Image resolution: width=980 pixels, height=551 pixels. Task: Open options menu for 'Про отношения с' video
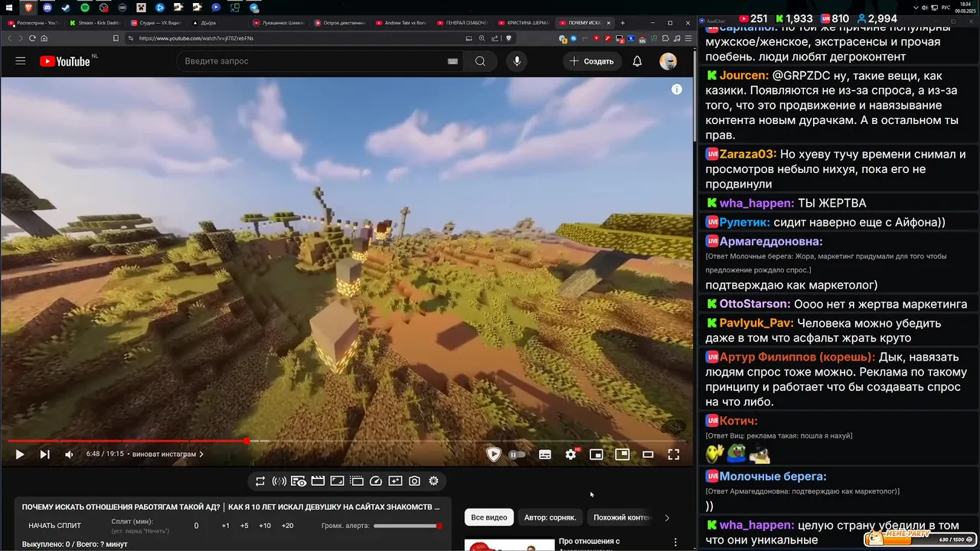coord(675,542)
